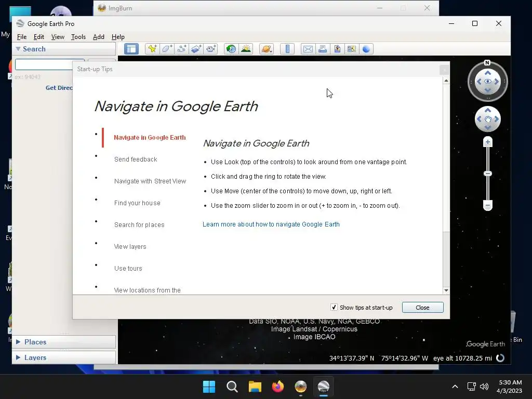This screenshot has height=399, width=532.
Task: Click Get Directions link in Search panel
Action: tap(59, 87)
